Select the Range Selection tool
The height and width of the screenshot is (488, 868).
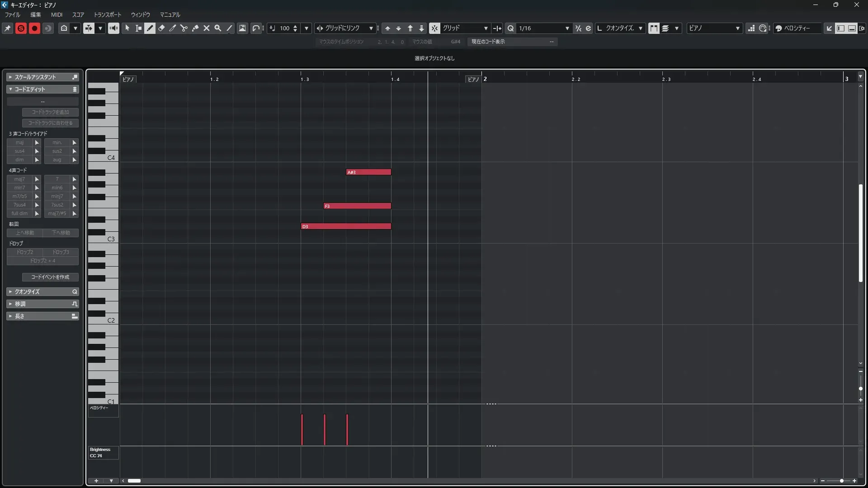click(139, 28)
